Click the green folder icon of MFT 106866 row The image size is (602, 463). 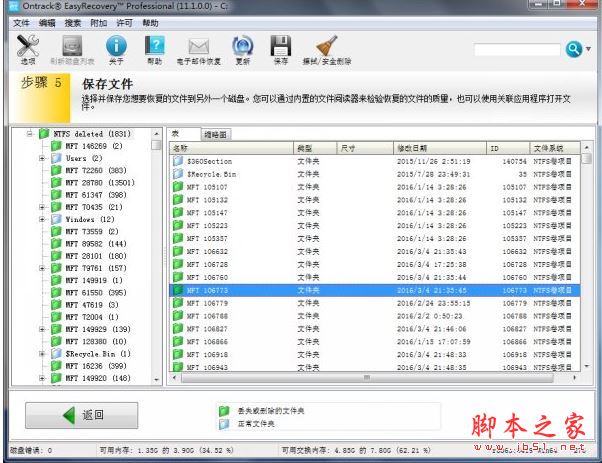(x=178, y=341)
